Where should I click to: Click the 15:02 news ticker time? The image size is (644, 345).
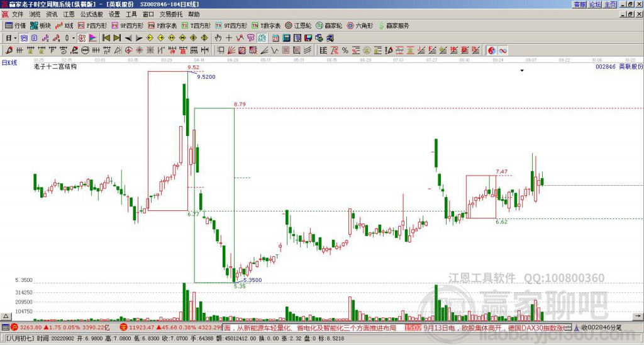[413, 328]
